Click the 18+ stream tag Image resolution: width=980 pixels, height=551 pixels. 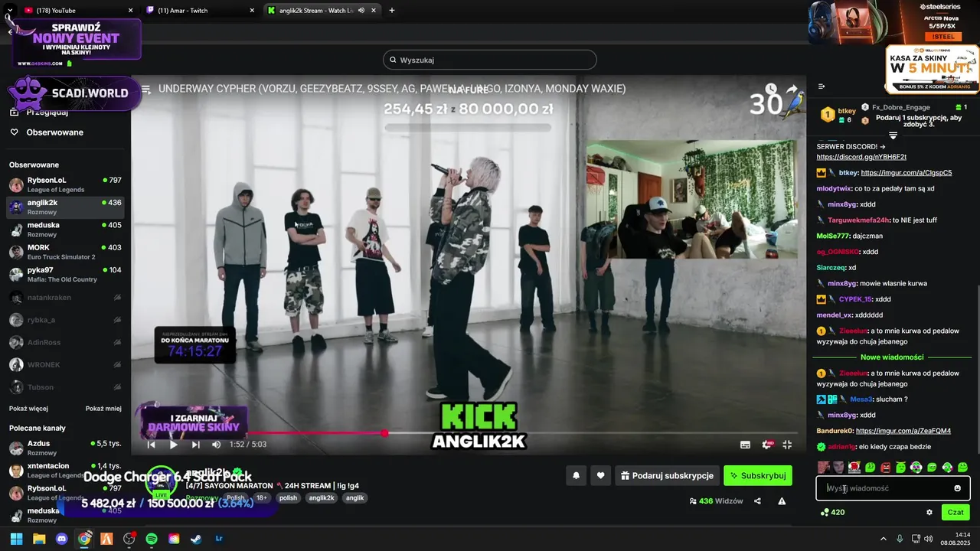point(261,497)
